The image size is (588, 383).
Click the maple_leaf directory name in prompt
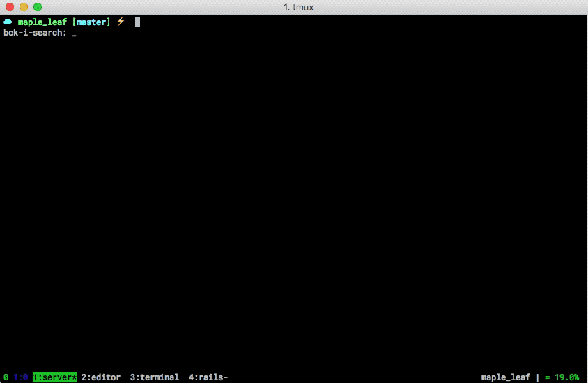tap(42, 22)
